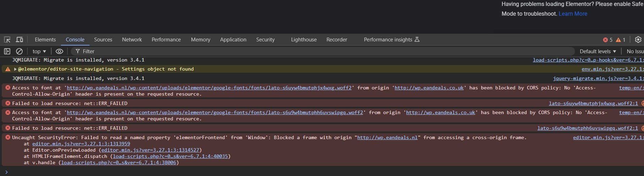Screen dimensions: 644x176
Task: Switch to the Elements tab
Action: 45,40
